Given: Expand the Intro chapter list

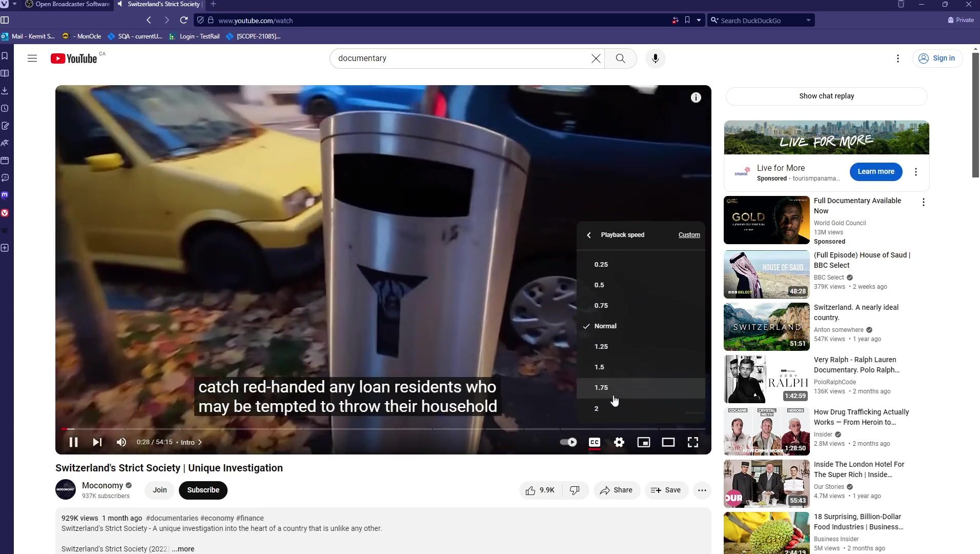Looking at the screenshot, I should (x=191, y=443).
